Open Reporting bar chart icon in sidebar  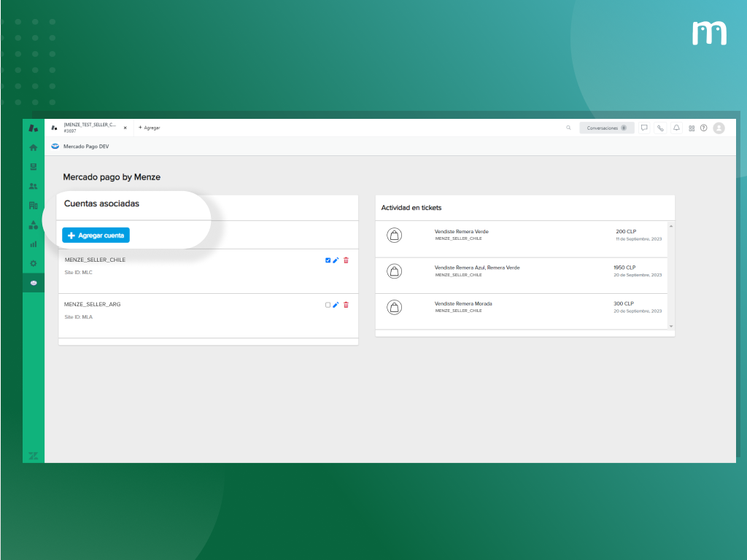pos(33,244)
